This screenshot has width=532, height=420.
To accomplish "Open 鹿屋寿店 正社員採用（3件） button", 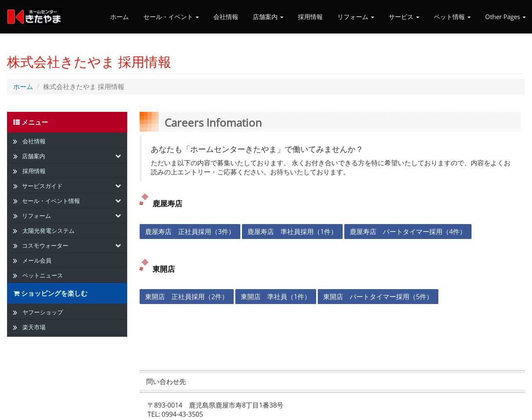I will tap(190, 232).
